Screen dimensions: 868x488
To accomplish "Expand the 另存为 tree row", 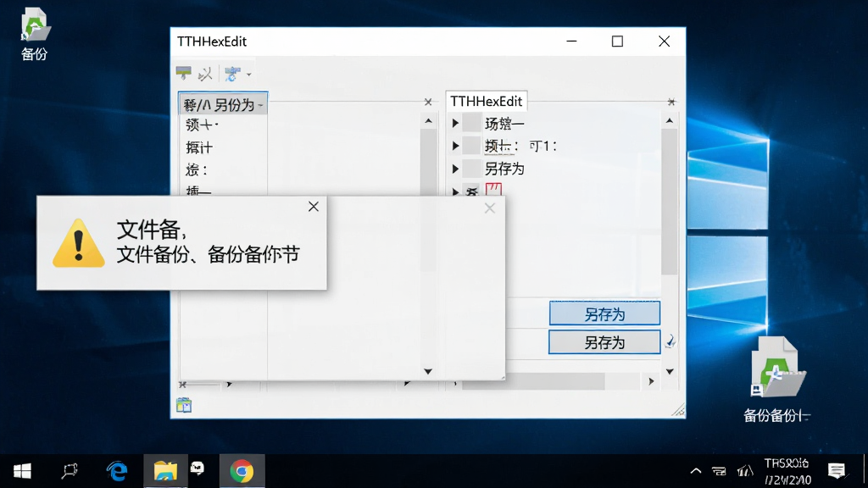I will click(x=455, y=169).
